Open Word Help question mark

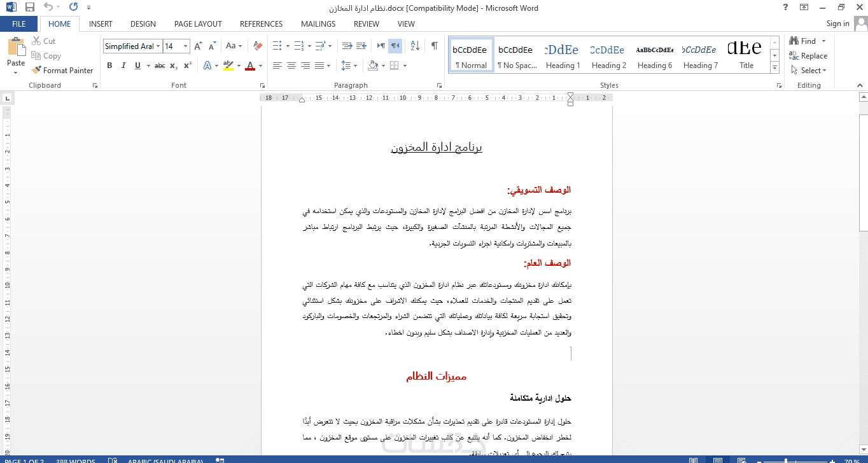coord(785,8)
